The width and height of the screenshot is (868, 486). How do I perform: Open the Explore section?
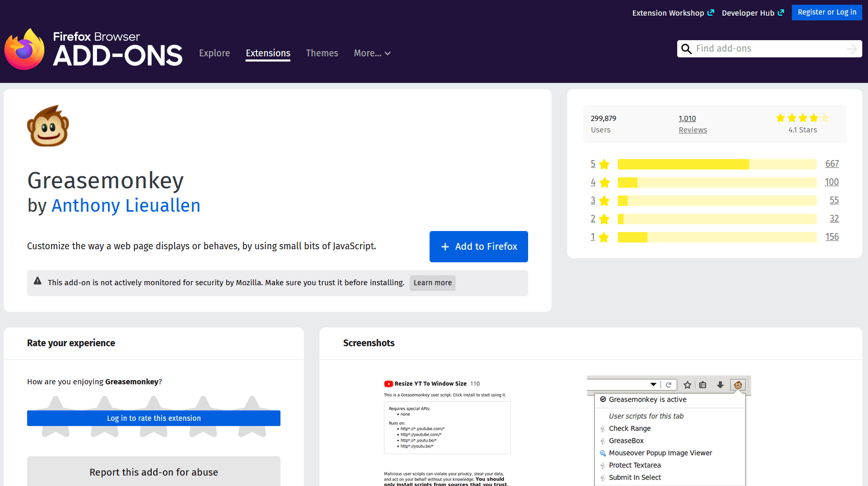214,53
